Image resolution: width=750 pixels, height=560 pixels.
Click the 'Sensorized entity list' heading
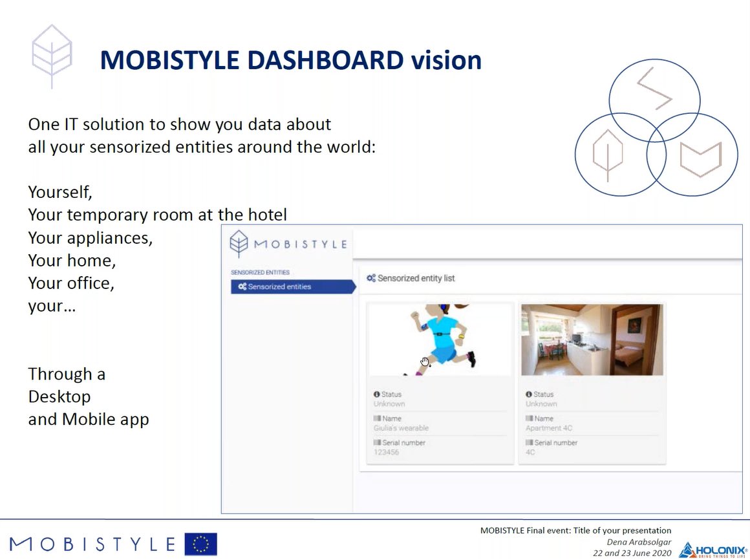(416, 278)
